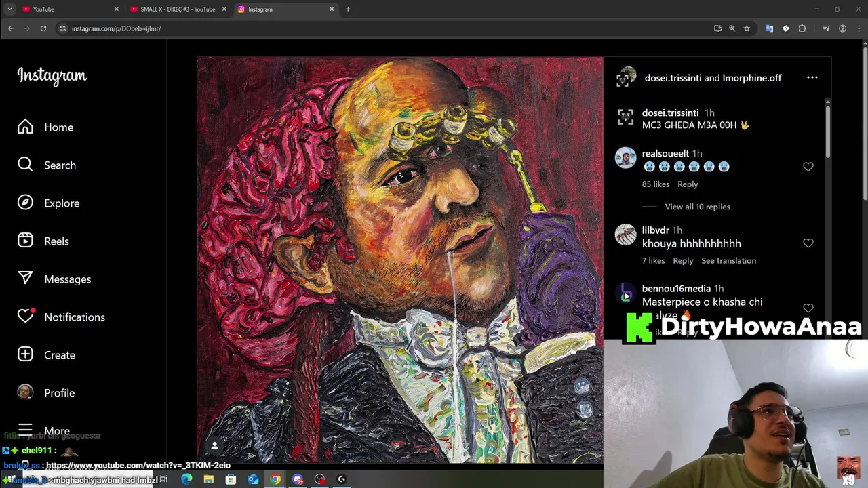Click lilbvdr's comment avatar

tap(625, 235)
